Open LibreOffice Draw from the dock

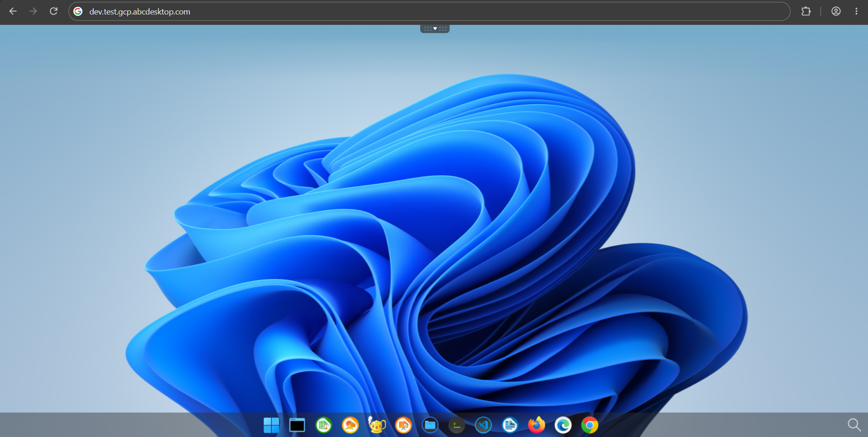click(350, 425)
